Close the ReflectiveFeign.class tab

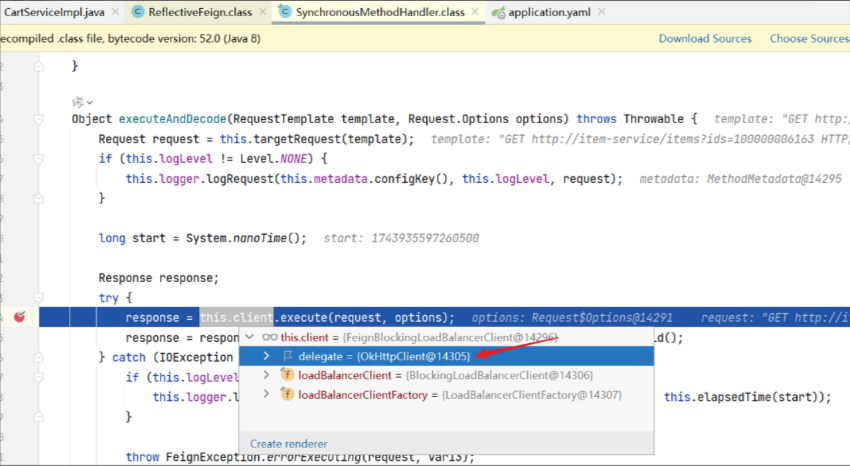click(x=262, y=11)
